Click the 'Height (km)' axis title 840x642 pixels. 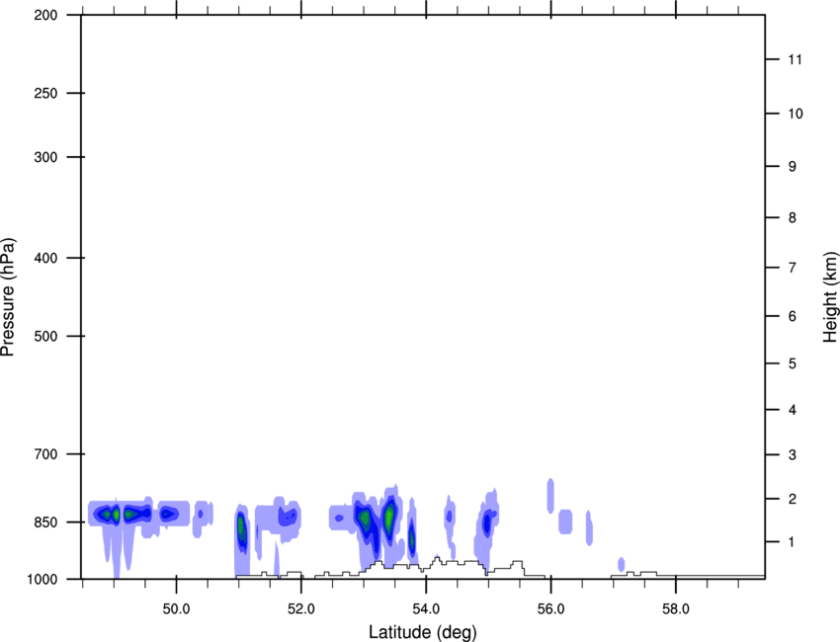coord(830,297)
